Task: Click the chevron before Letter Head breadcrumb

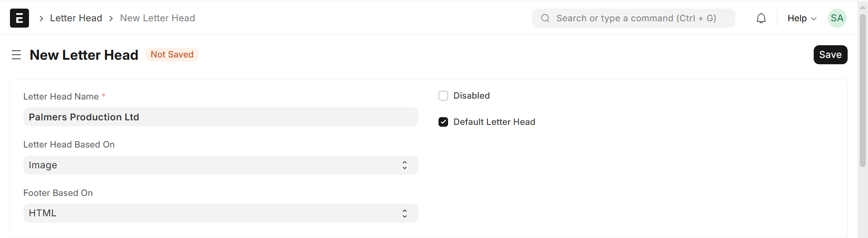Action: click(41, 18)
